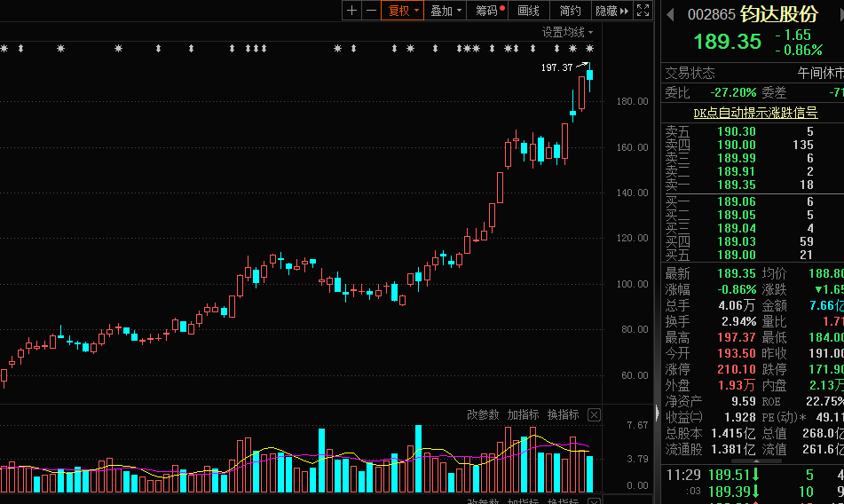Click 换指标 to change indicator
844x504 pixels.
point(563,415)
